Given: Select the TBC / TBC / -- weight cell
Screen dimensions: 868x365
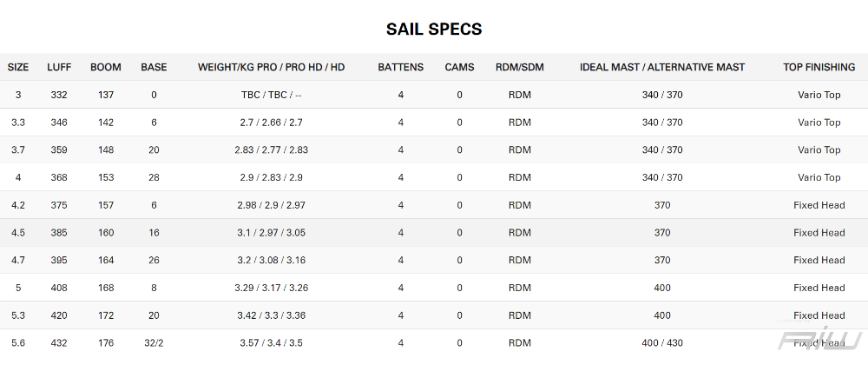Looking at the screenshot, I should (272, 95).
